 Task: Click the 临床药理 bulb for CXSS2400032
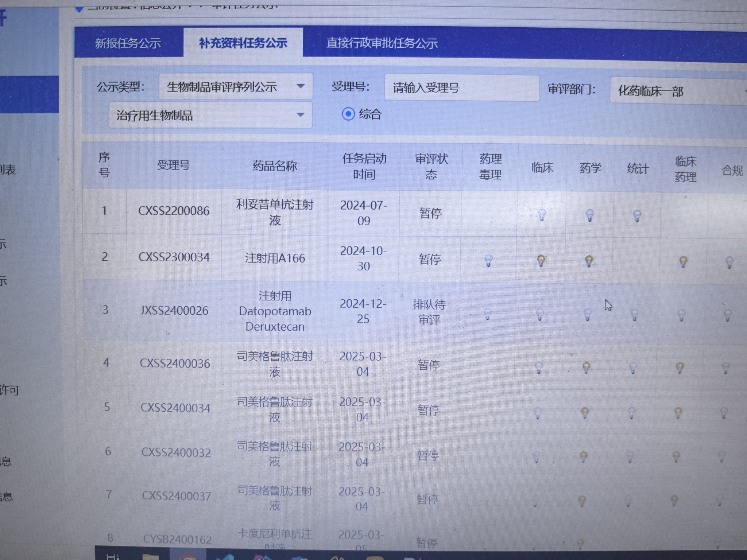676,457
